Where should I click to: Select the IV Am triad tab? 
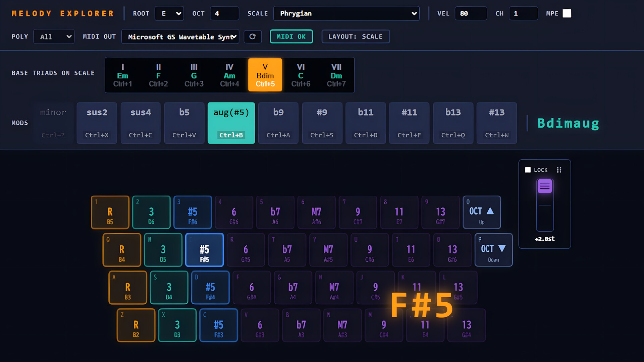tap(229, 75)
